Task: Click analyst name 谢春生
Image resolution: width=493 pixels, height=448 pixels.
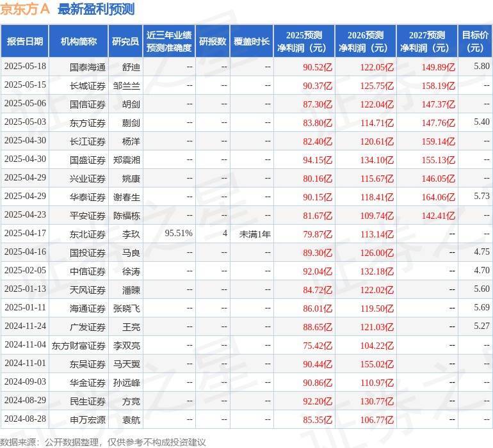Action: 126,196
